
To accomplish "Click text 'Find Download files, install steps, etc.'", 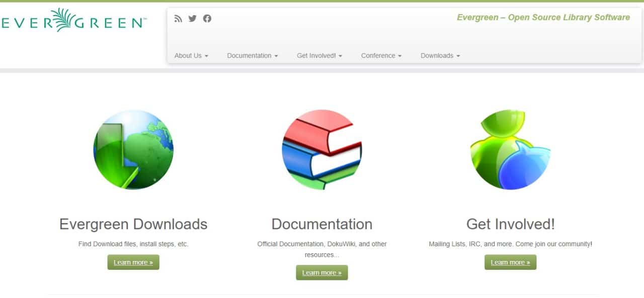I will coord(133,244).
